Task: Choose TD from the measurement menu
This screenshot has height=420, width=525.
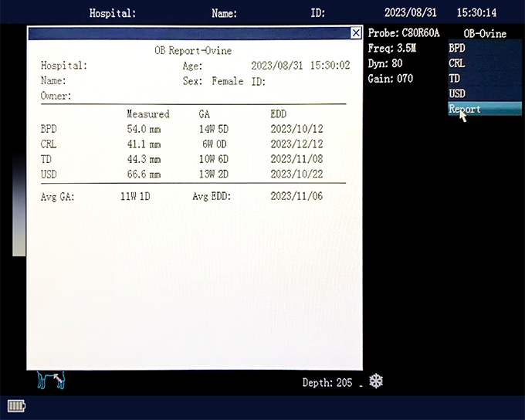Action: click(456, 78)
